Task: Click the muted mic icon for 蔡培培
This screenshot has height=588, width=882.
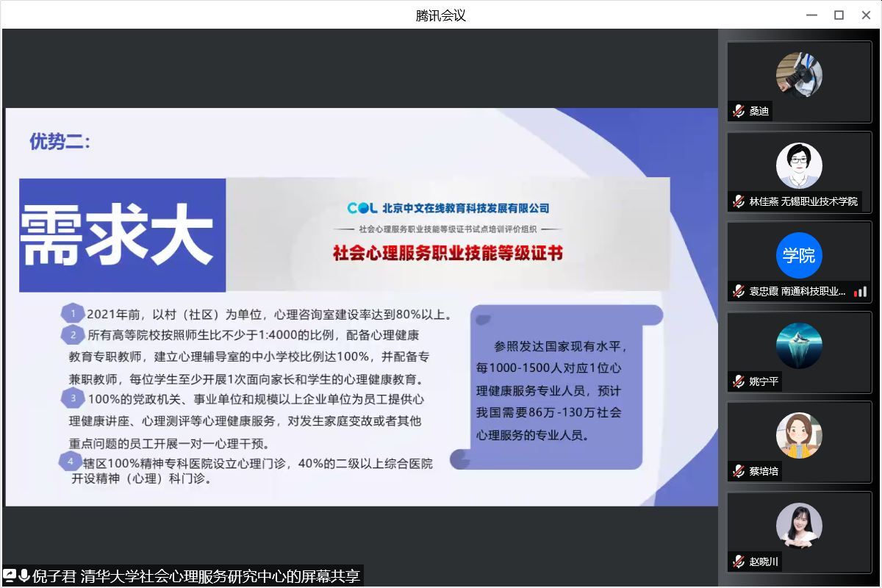Action: 739,471
